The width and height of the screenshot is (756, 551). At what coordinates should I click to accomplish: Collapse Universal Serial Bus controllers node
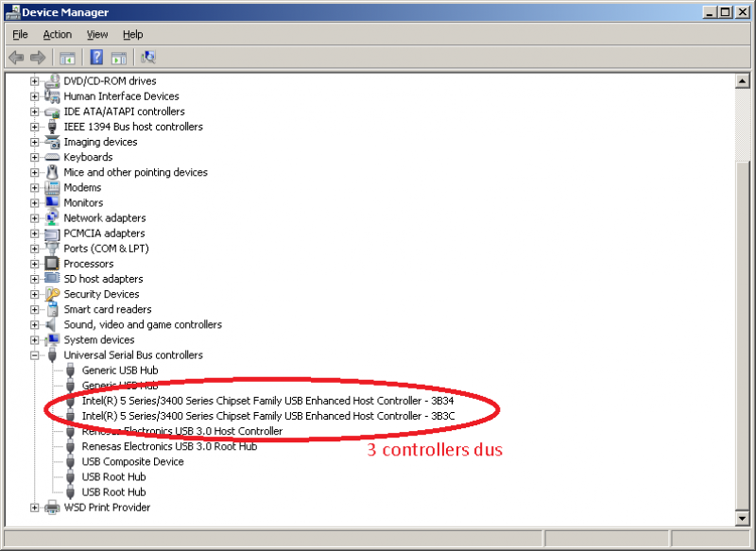coord(34,355)
